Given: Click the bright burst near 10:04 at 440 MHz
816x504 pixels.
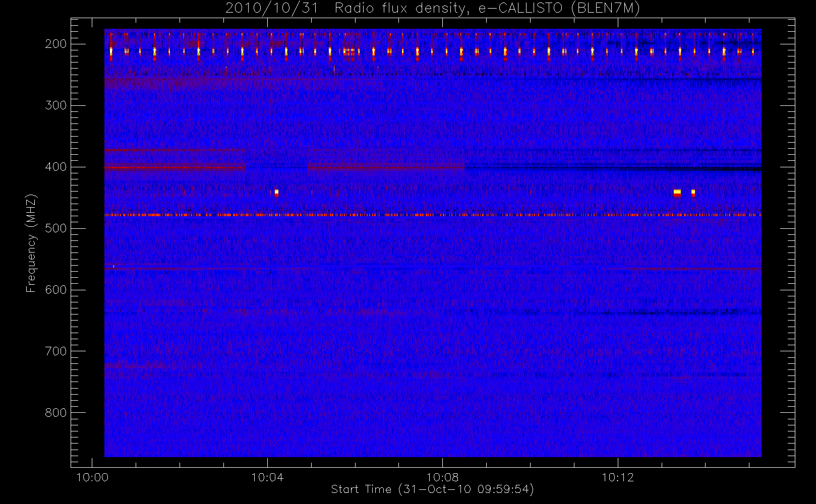Looking at the screenshot, I should pos(276,193).
